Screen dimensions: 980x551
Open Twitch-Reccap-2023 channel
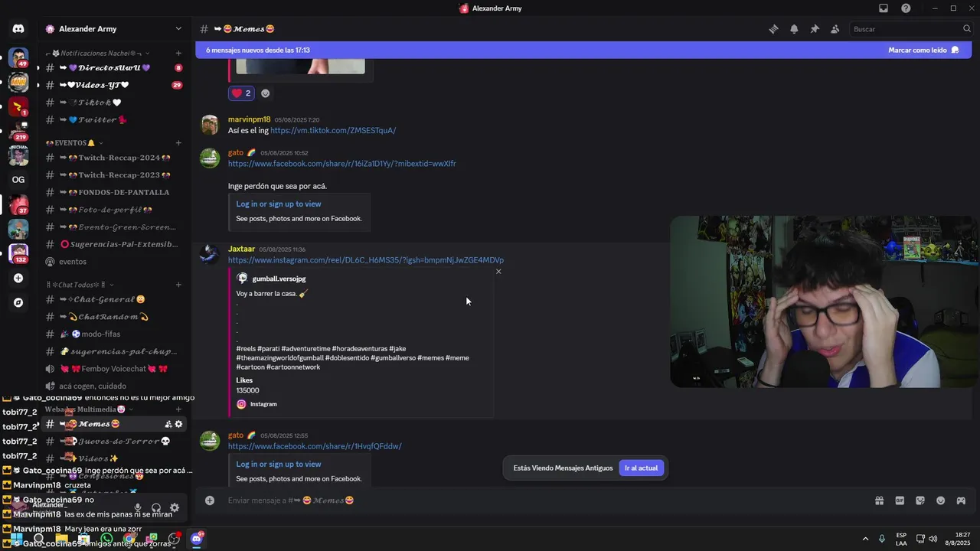(x=113, y=175)
